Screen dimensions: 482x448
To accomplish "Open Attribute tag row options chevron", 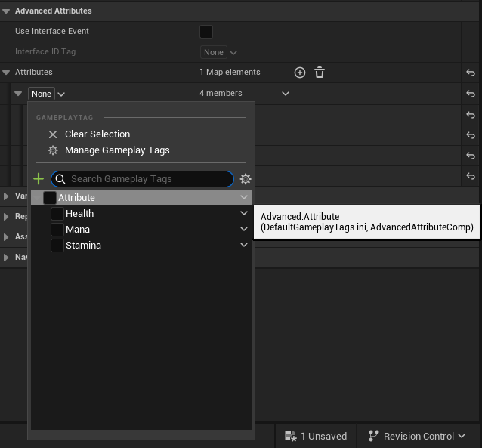I will [244, 197].
